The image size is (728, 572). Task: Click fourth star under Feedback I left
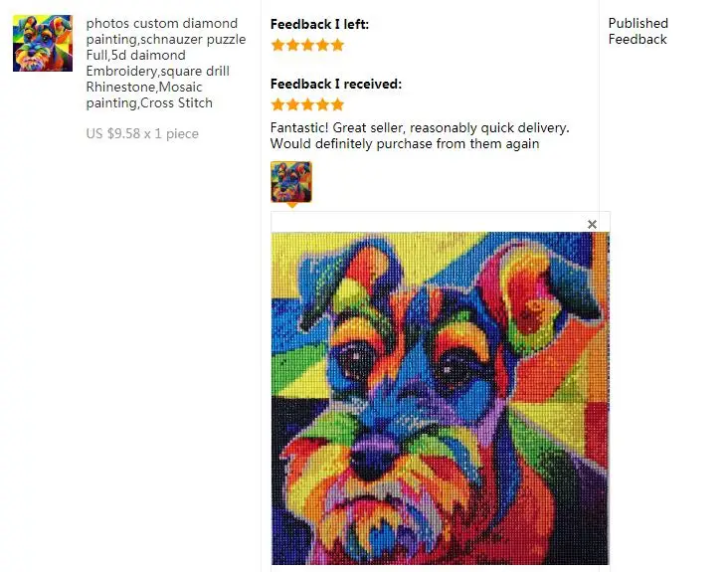tap(322, 45)
